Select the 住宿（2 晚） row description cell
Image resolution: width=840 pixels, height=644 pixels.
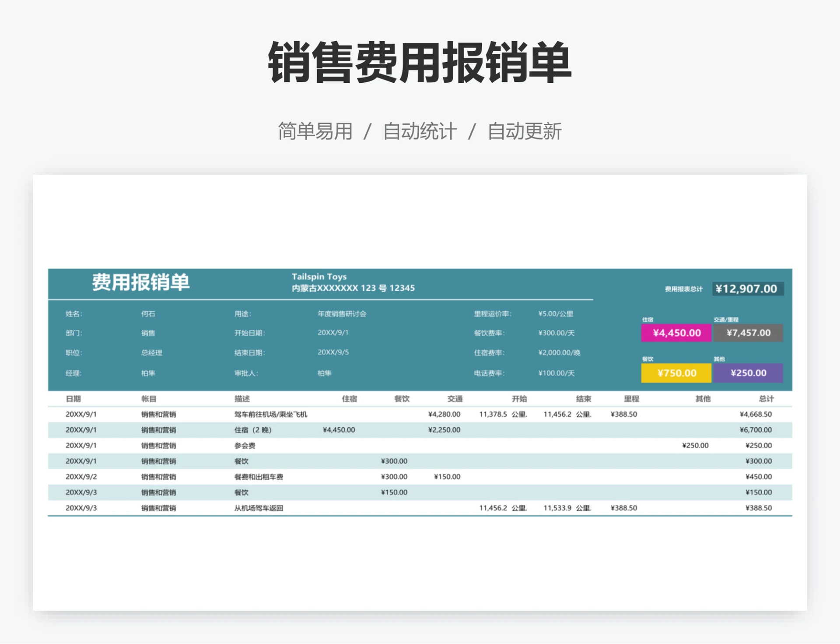click(253, 430)
